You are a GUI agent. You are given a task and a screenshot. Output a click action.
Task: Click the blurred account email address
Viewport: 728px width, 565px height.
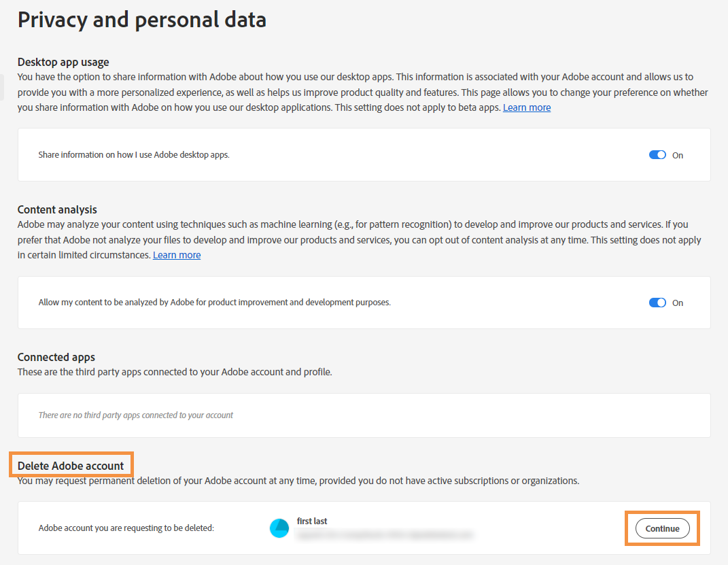[x=385, y=535]
